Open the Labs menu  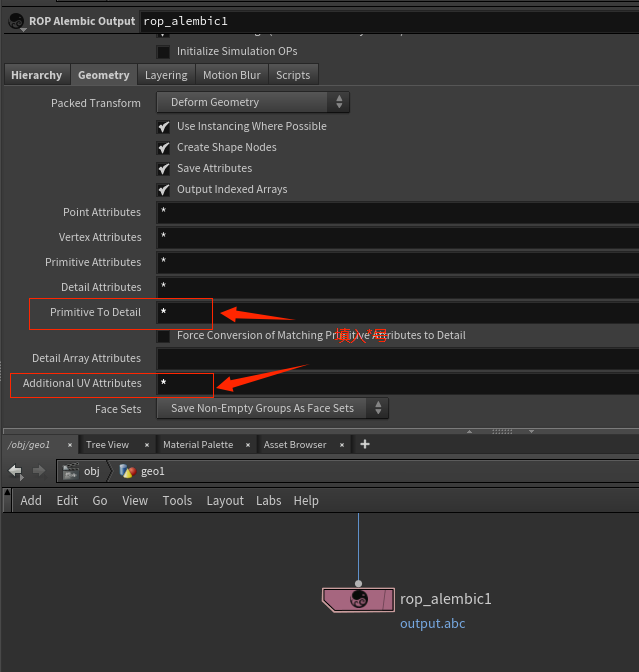(268, 500)
